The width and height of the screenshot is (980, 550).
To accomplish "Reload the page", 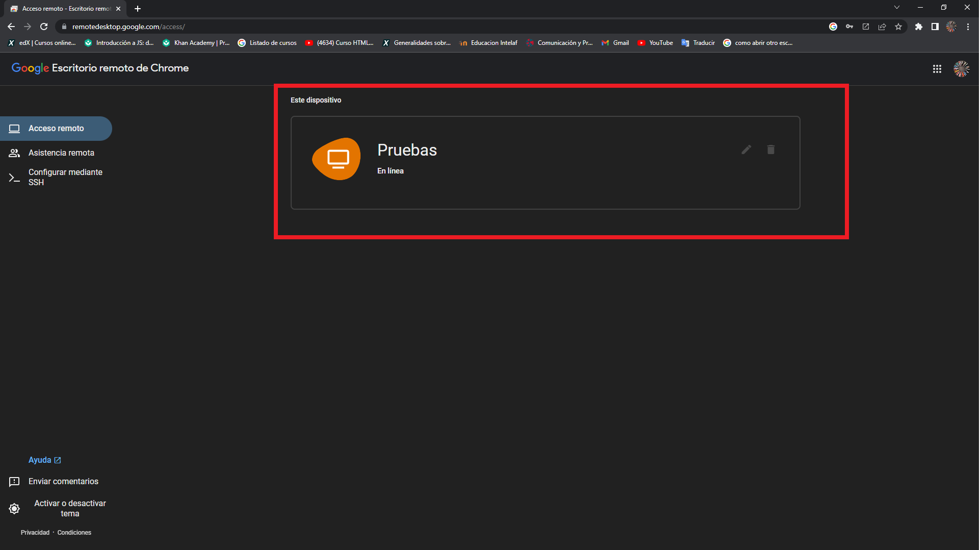I will (x=44, y=27).
